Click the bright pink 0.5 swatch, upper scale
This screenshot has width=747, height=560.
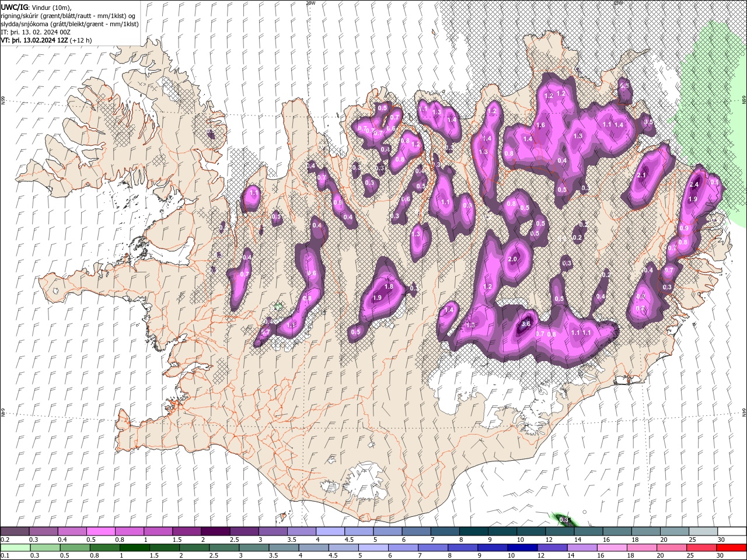(101, 531)
